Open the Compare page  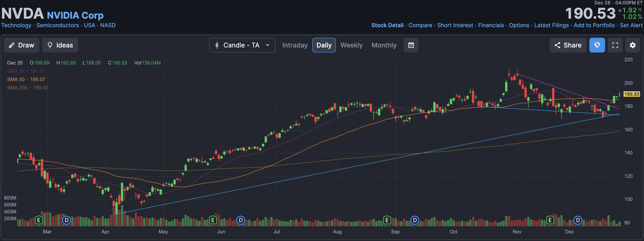pos(420,25)
